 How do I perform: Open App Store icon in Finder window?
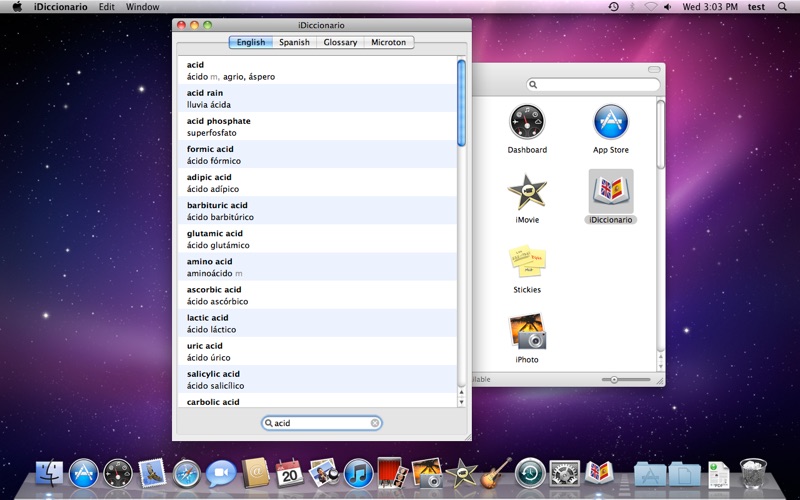coord(611,122)
